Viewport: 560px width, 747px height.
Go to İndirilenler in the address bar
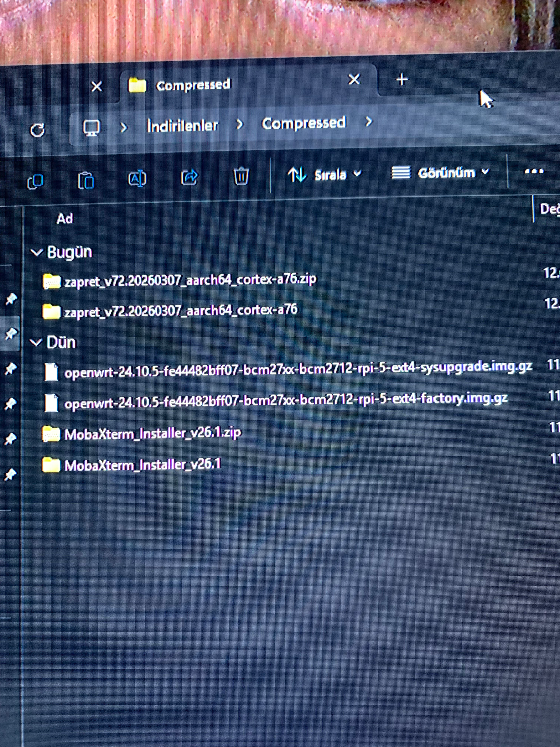(183, 126)
